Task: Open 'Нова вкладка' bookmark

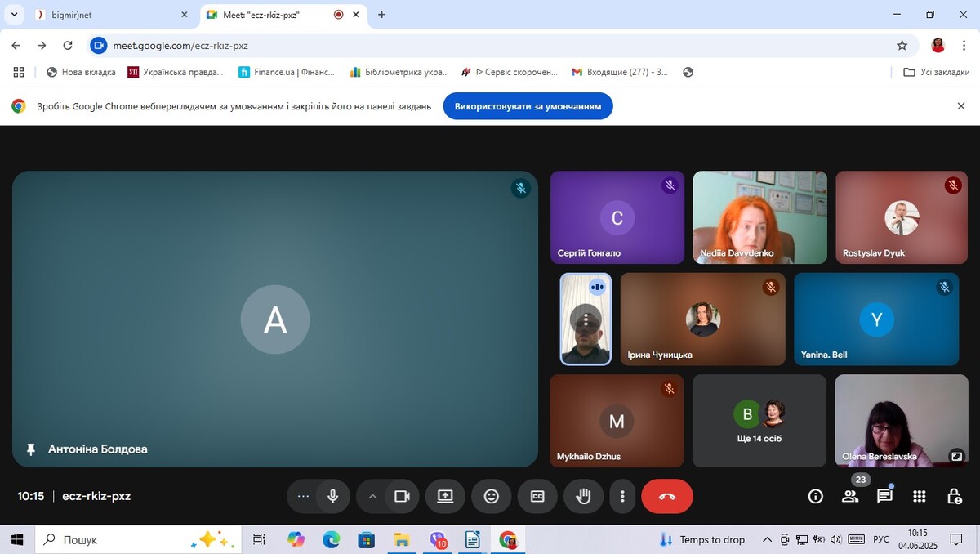Action: point(81,72)
